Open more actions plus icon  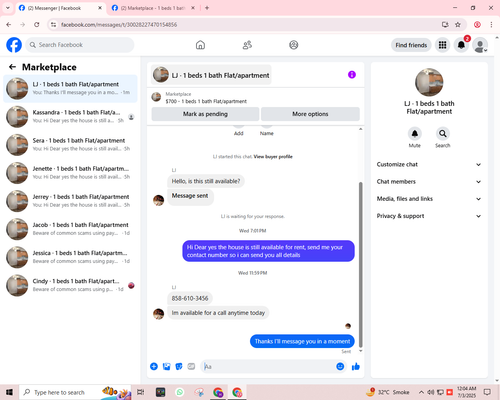coord(154,367)
